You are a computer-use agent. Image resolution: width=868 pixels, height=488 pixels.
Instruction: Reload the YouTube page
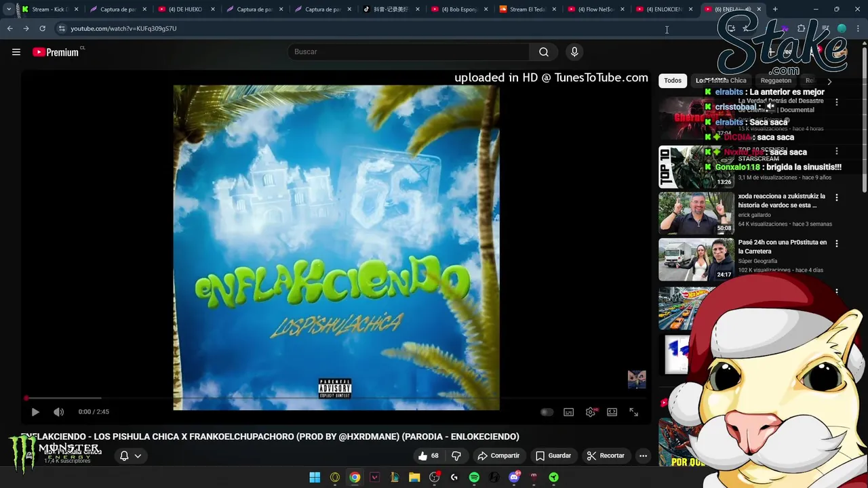(x=42, y=28)
